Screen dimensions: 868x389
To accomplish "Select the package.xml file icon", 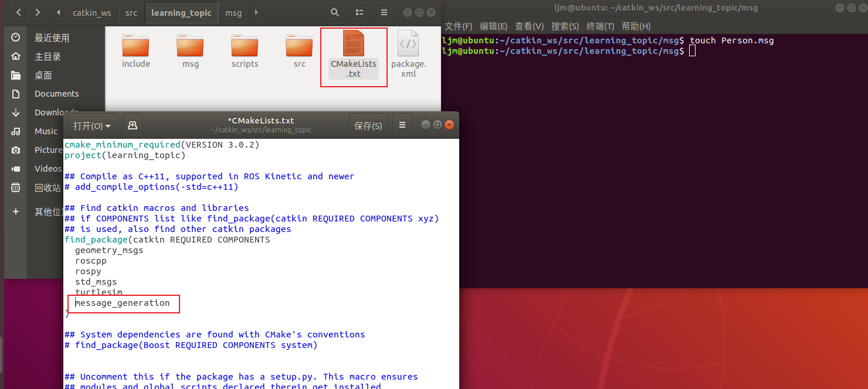I will pyautogui.click(x=408, y=44).
